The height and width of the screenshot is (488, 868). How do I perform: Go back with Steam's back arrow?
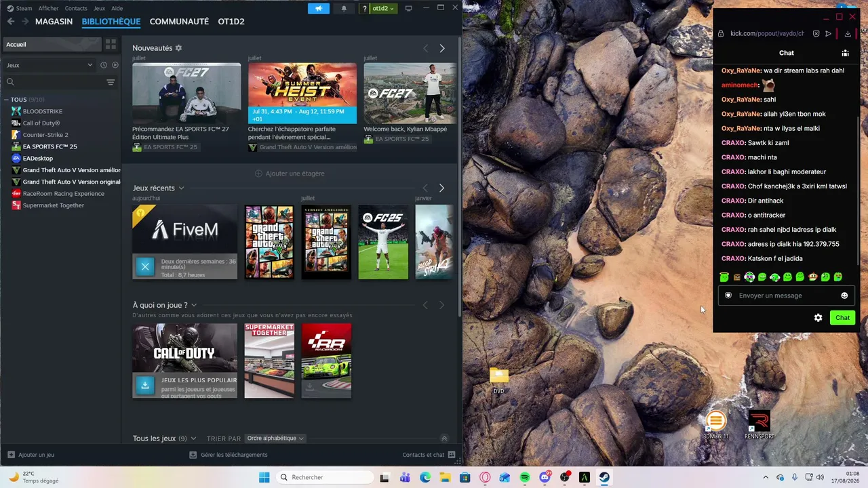[10, 22]
